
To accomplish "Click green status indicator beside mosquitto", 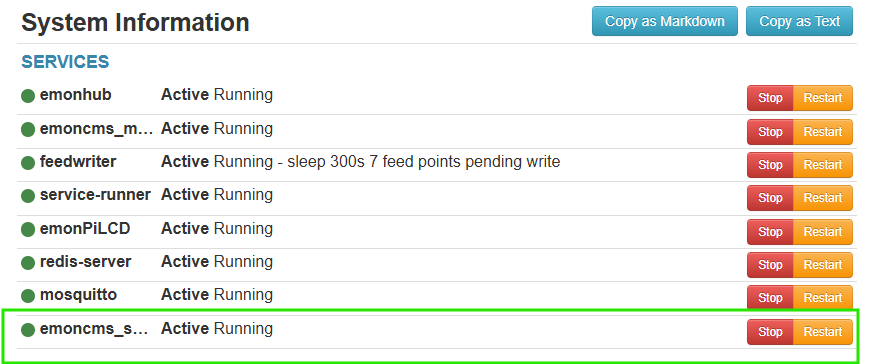I will [x=28, y=296].
